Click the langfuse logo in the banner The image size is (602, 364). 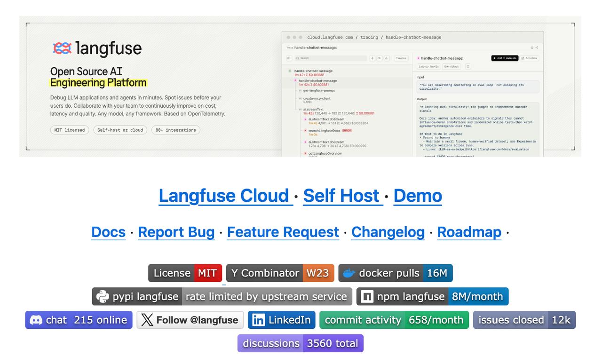tap(97, 48)
